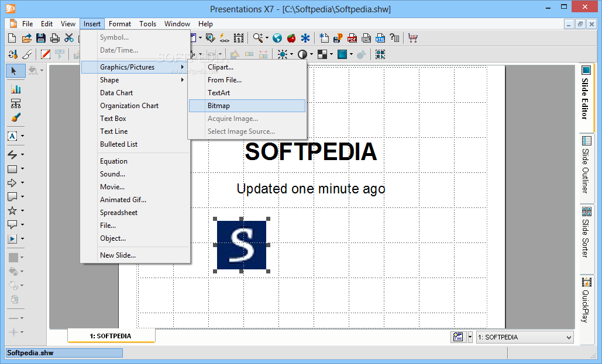Viewport: 602px width, 364px height.
Task: Open the Tools menu
Action: (x=148, y=24)
